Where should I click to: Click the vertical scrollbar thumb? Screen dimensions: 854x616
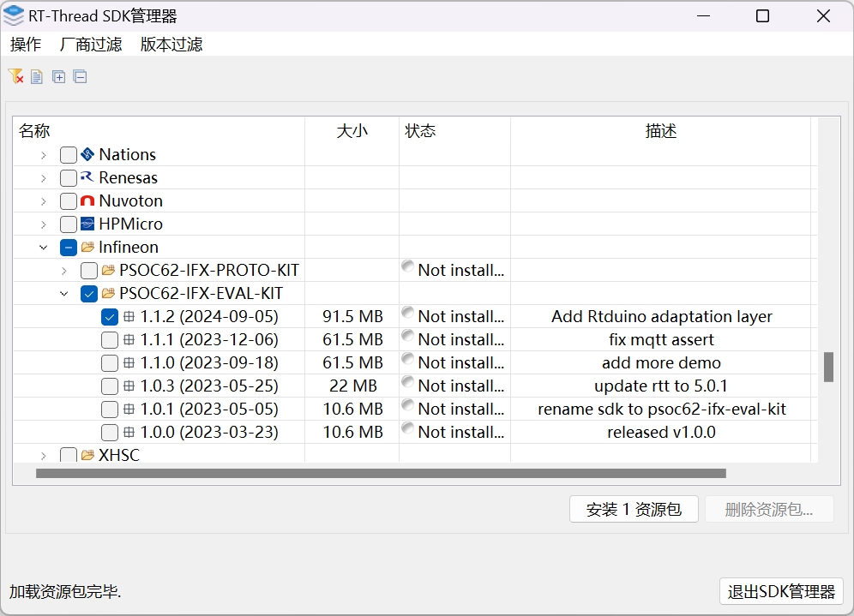click(x=828, y=368)
